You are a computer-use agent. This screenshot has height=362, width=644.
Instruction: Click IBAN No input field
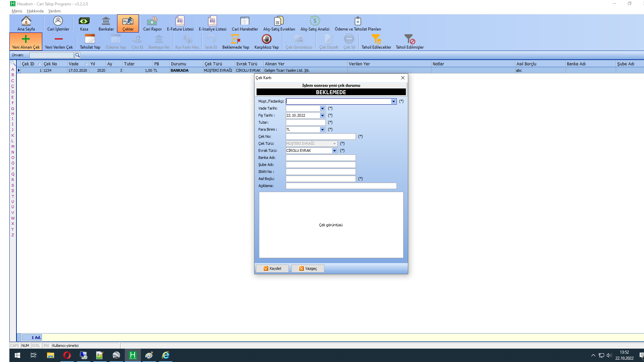[321, 172]
